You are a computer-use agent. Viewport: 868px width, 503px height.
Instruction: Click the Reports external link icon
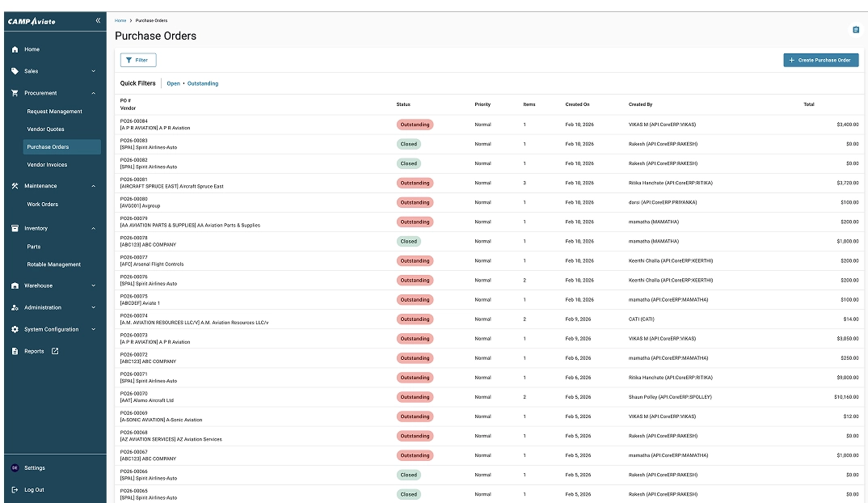[55, 351]
